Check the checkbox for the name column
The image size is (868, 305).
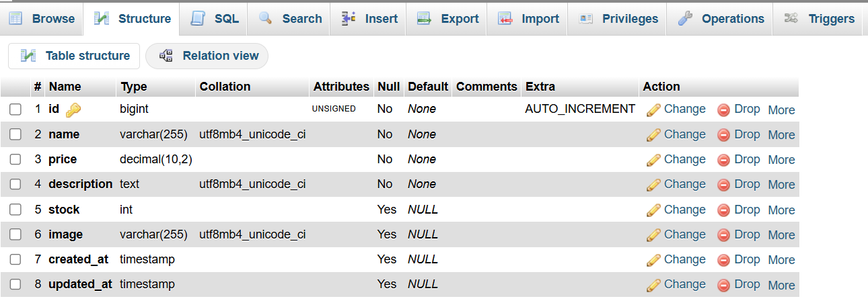[x=15, y=134]
